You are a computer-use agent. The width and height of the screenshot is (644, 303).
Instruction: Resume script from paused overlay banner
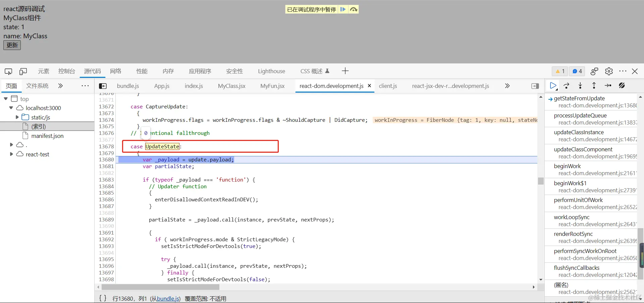(343, 9)
